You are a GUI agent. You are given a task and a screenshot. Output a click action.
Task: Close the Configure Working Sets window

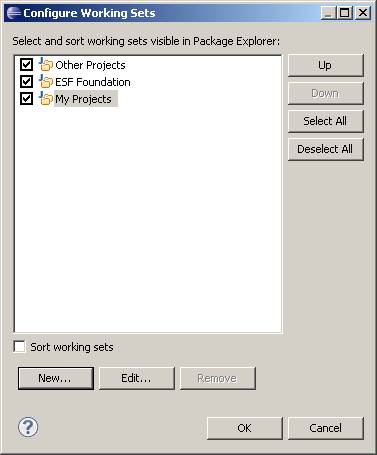(x=363, y=13)
